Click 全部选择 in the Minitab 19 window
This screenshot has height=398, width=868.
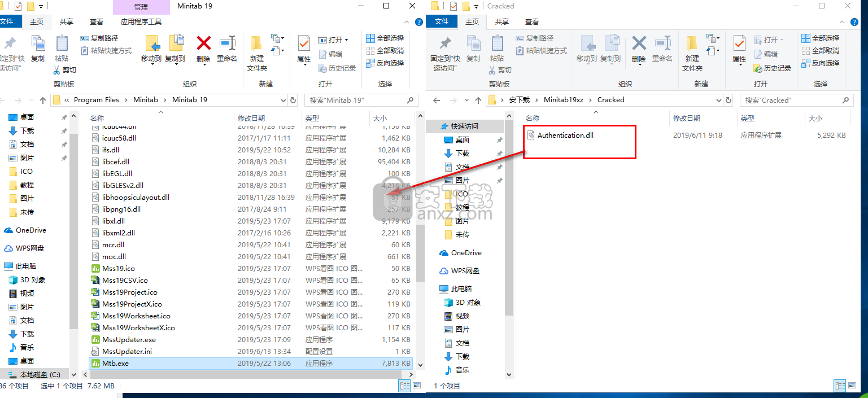point(385,38)
